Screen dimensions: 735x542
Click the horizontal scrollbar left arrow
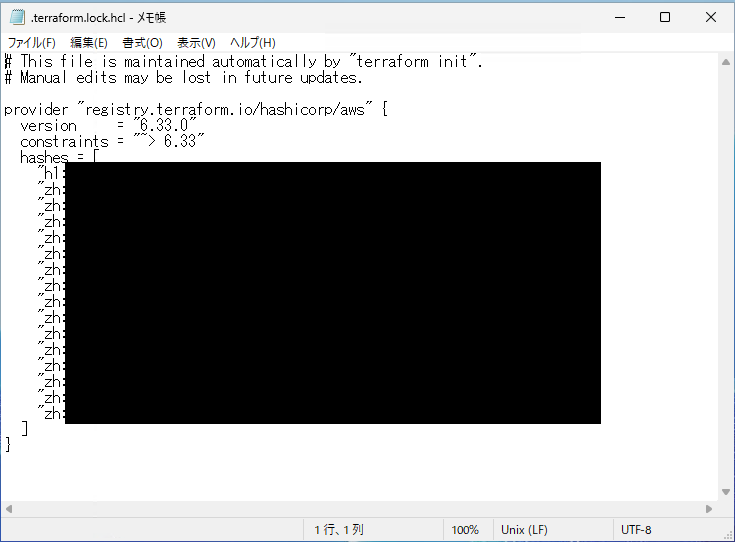coord(9,508)
